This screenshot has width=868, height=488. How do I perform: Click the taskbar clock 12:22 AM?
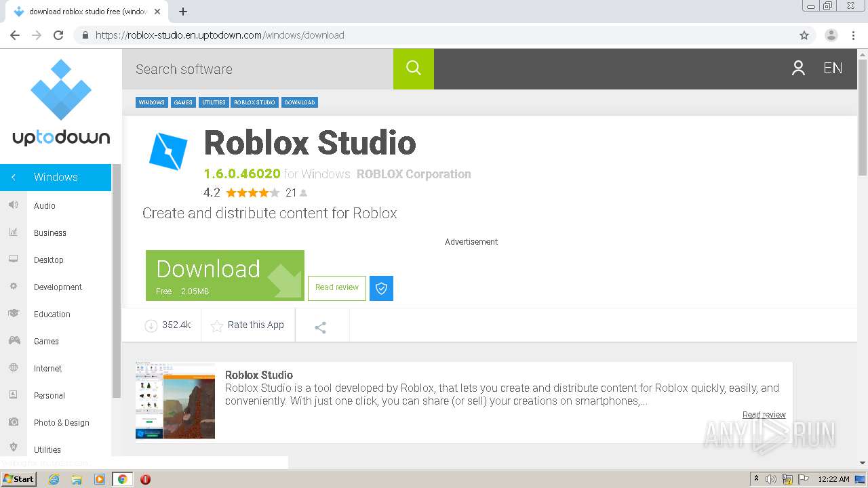tap(833, 479)
